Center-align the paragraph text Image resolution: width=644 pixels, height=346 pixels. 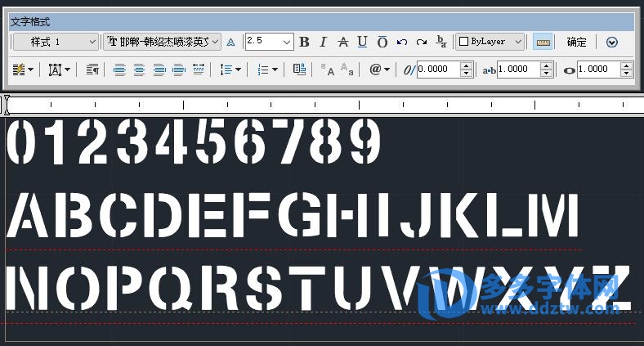coord(139,70)
